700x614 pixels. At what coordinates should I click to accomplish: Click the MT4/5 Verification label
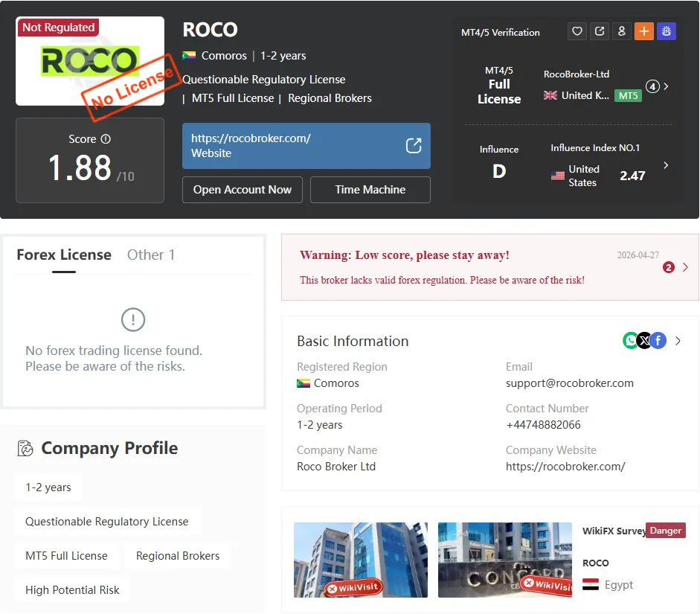[501, 33]
